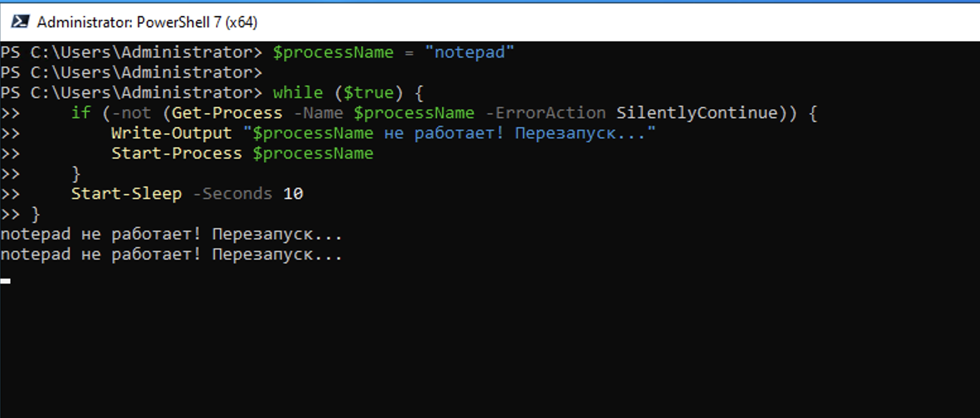Click the "notepad" string in the first command
980x418 pixels.
(x=470, y=52)
